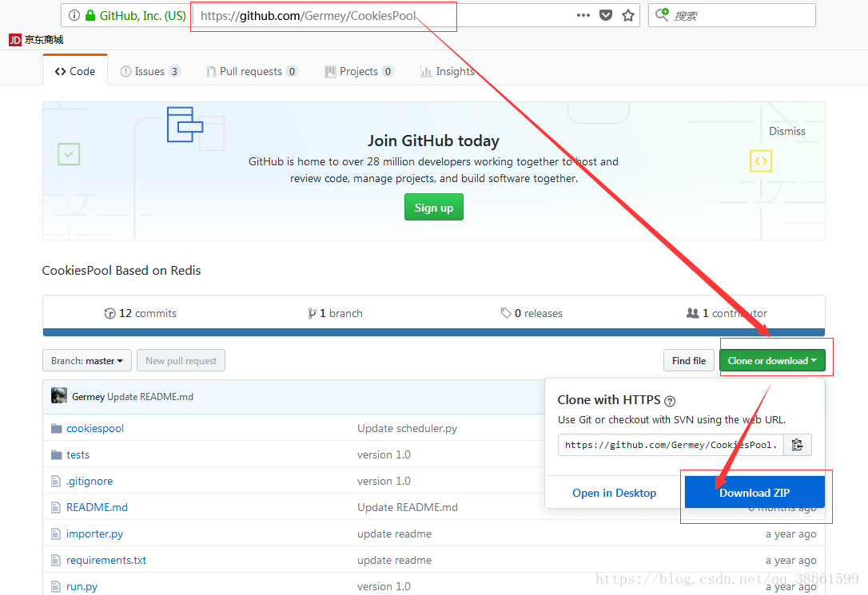This screenshot has width=868, height=595.
Task: Click help icon beside Clone with HTTPS
Action: [670, 401]
